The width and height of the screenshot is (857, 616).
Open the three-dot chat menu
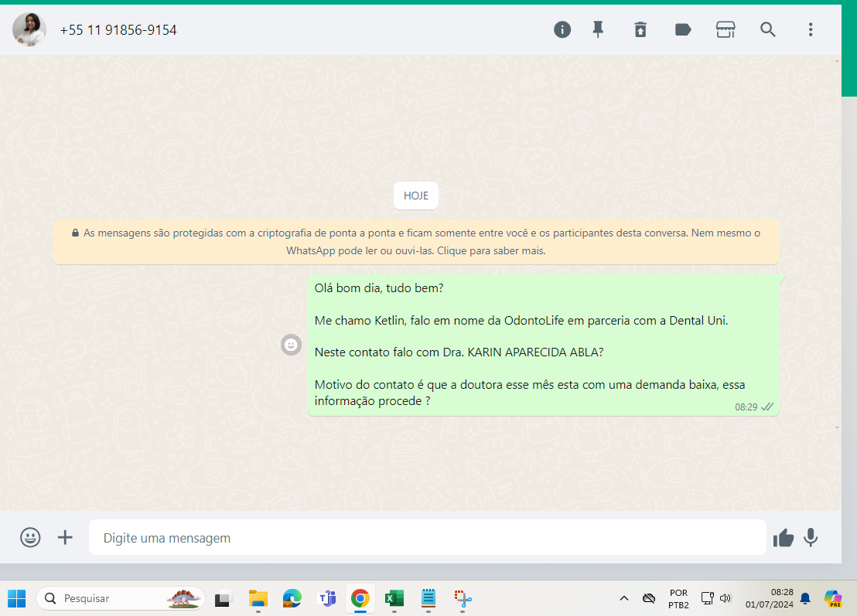coord(811,30)
